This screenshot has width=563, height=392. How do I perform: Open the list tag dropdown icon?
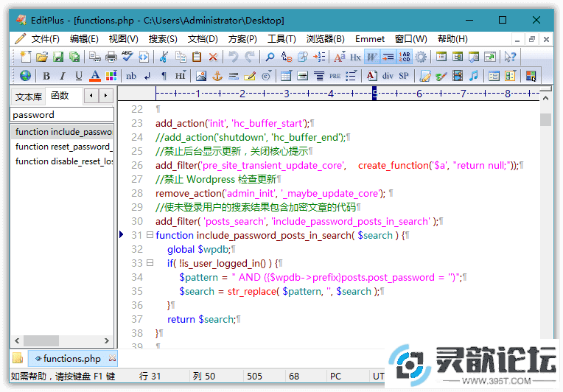[351, 76]
